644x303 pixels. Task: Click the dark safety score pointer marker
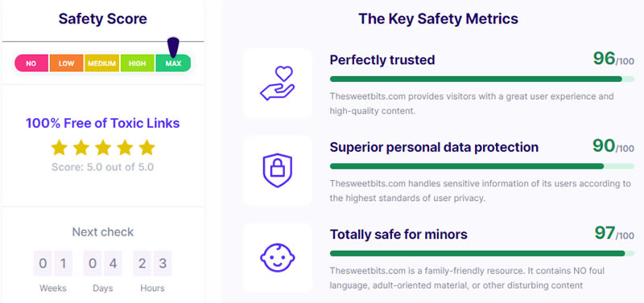click(x=173, y=47)
